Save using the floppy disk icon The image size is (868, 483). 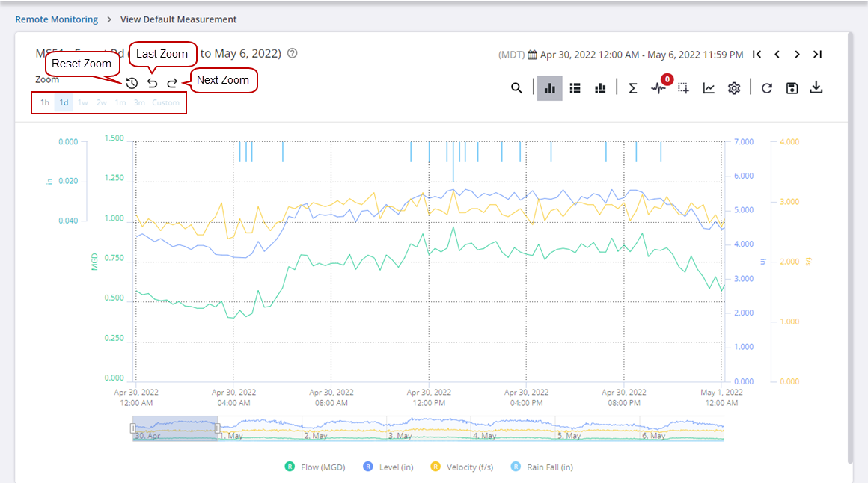[792, 88]
